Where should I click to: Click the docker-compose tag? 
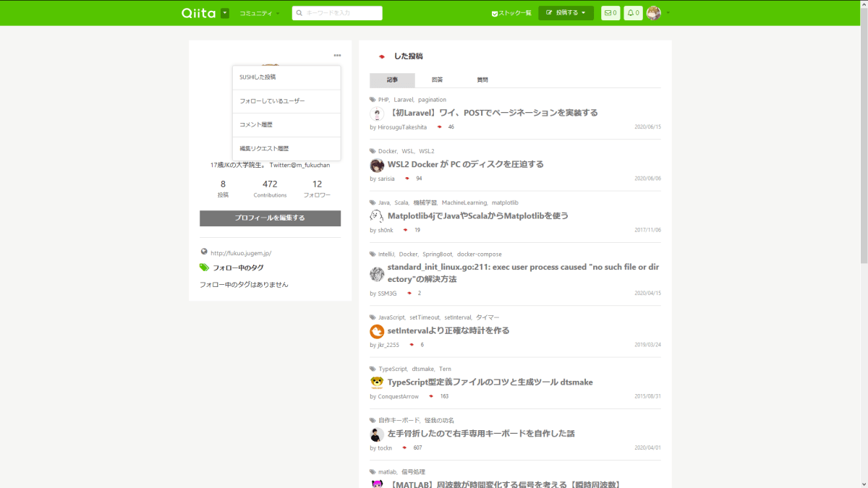click(479, 254)
